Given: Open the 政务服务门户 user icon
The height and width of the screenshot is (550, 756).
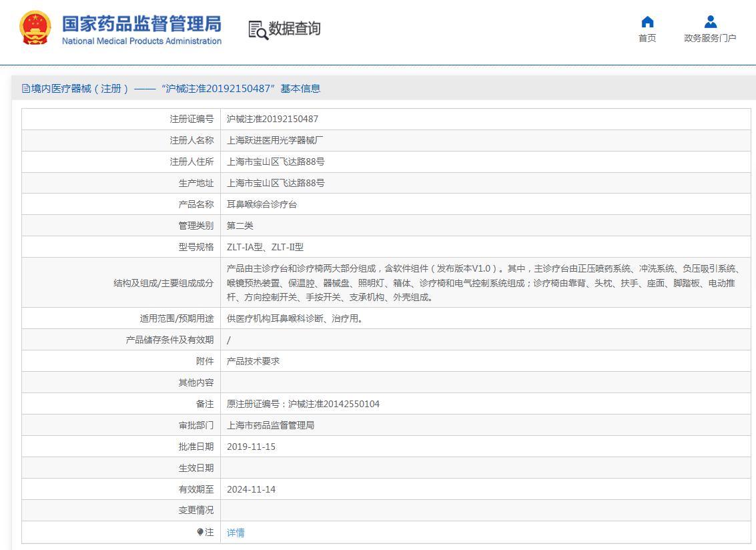Looking at the screenshot, I should tap(710, 22).
